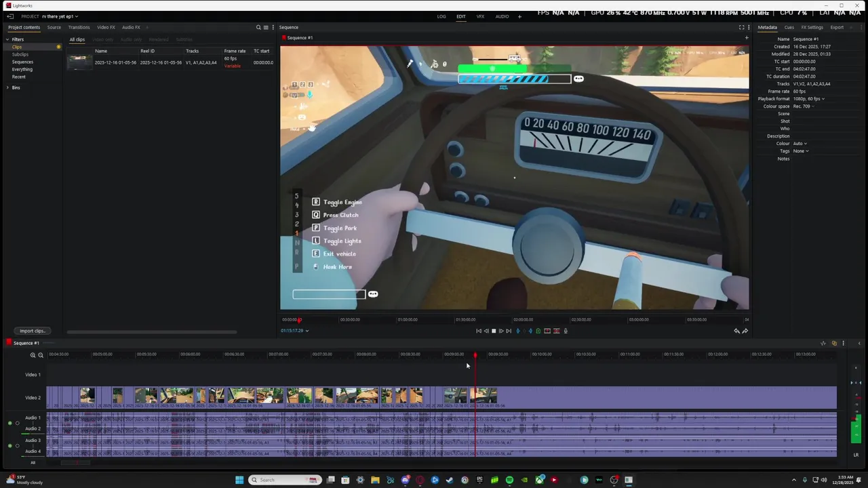Open the Sequence viewer list menu icon
Image resolution: width=868 pixels, height=488 pixels.
749,28
